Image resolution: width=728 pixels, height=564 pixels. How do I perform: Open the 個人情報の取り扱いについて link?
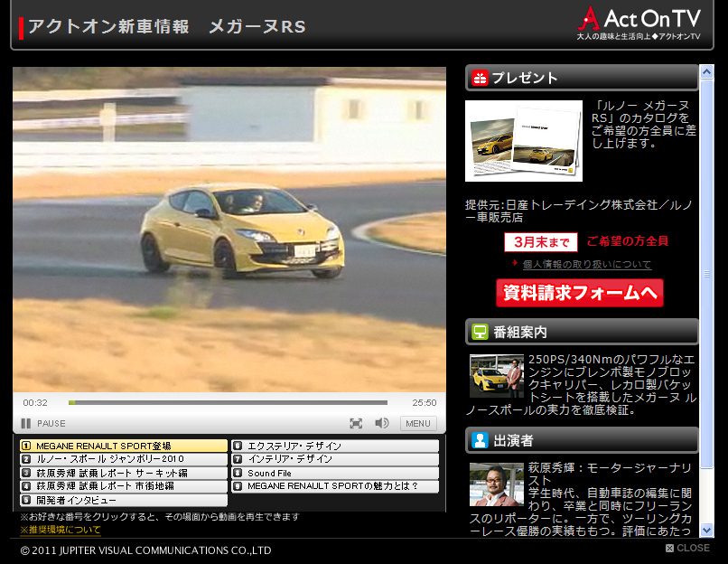pyautogui.click(x=587, y=264)
